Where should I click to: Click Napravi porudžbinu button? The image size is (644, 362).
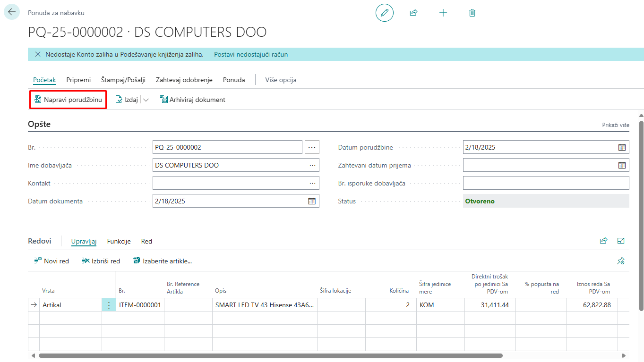[x=68, y=100]
